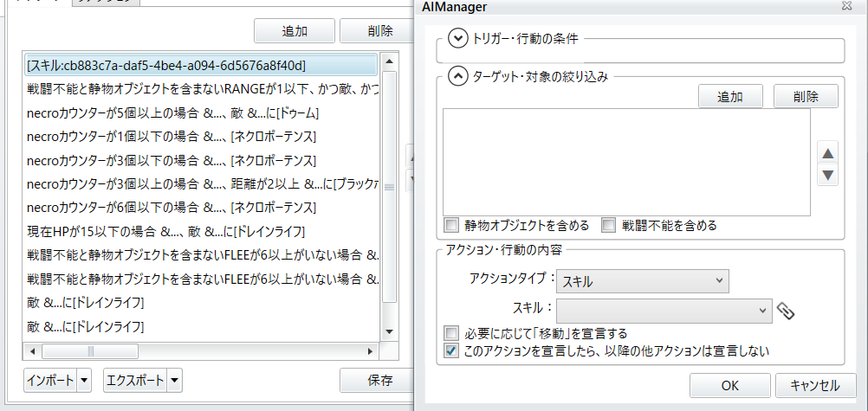This screenshot has height=411, width=868.
Task: Click the link icon beside the skill dropdown
Action: pyautogui.click(x=785, y=311)
